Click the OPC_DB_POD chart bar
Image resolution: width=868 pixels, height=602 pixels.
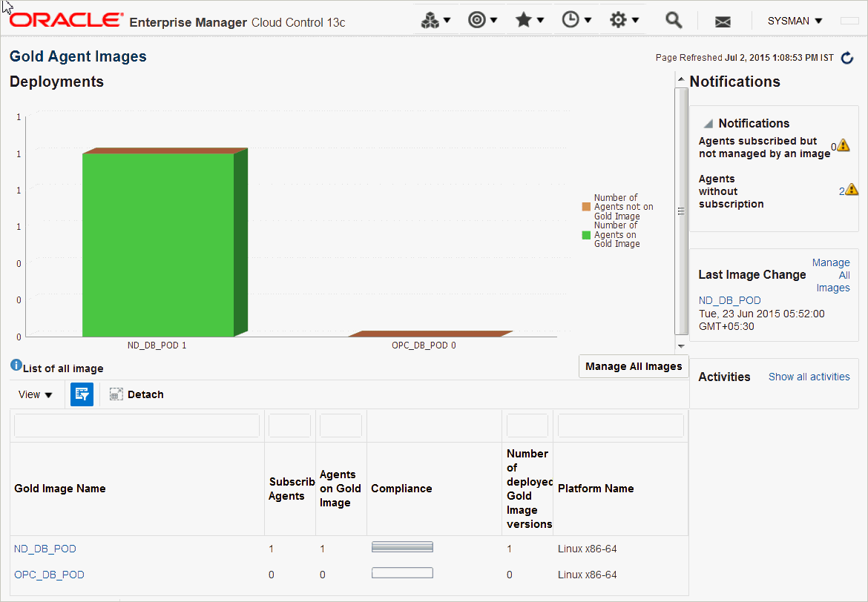(x=431, y=334)
